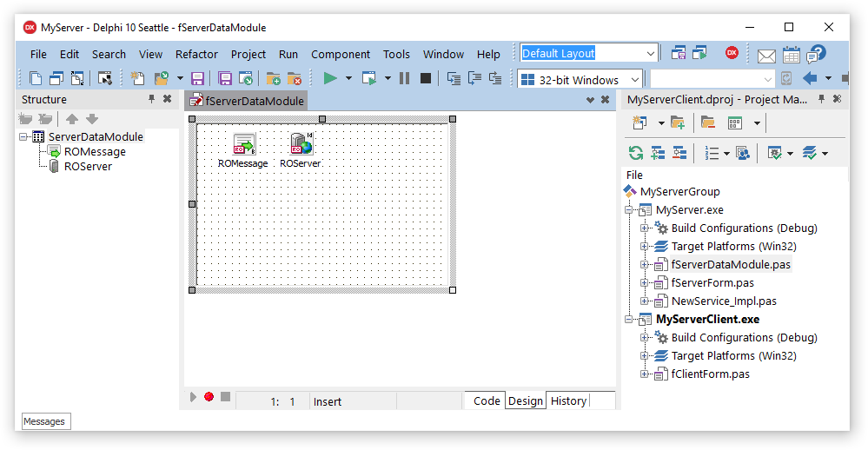
Task: Click the calendar icon in toolbar
Action: click(791, 55)
